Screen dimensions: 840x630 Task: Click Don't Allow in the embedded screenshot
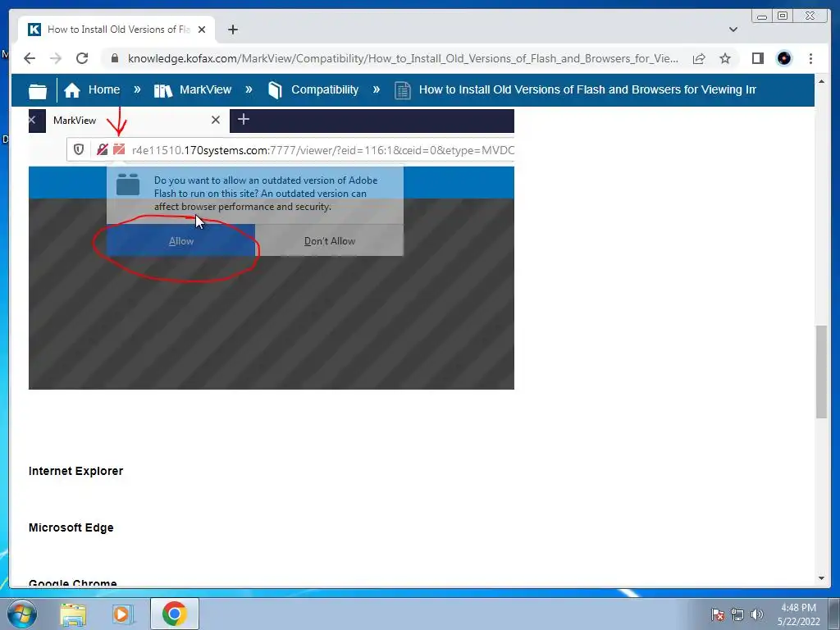330,241
